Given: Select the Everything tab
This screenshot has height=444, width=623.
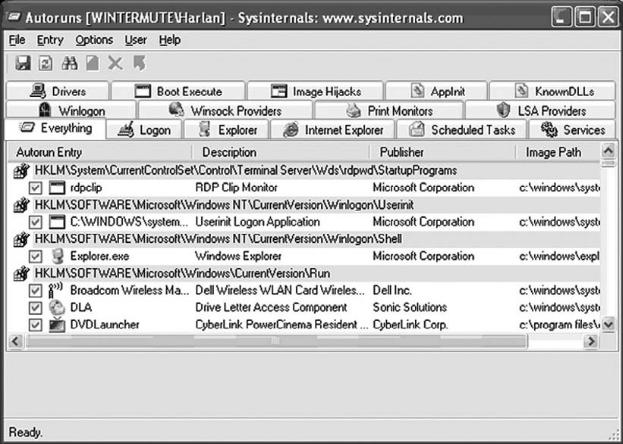Looking at the screenshot, I should coord(56,129).
